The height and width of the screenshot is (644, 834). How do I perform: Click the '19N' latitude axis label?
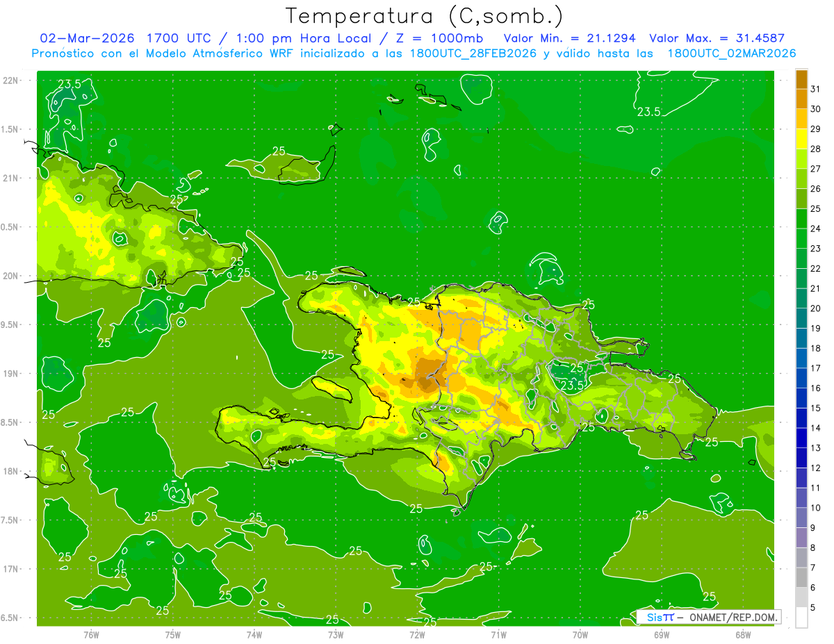pos(11,374)
